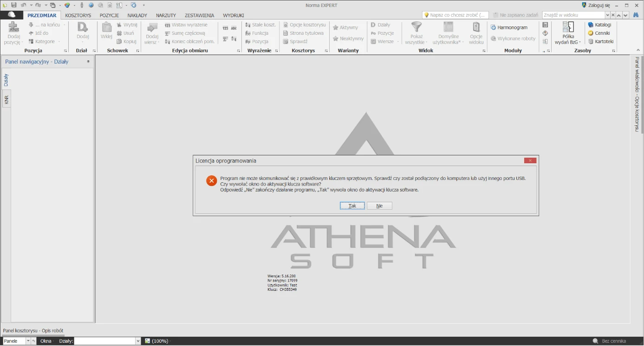Open the Panele dropdown in status bar
Viewport: 644px width, 346px height.
[x=28, y=341]
